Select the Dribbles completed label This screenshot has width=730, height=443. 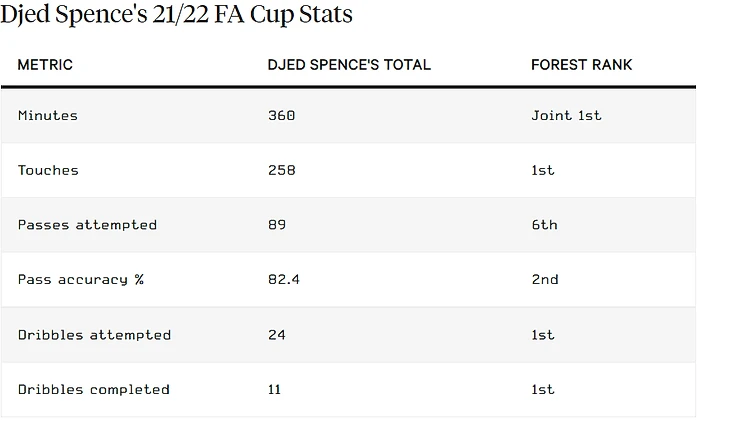(x=93, y=390)
